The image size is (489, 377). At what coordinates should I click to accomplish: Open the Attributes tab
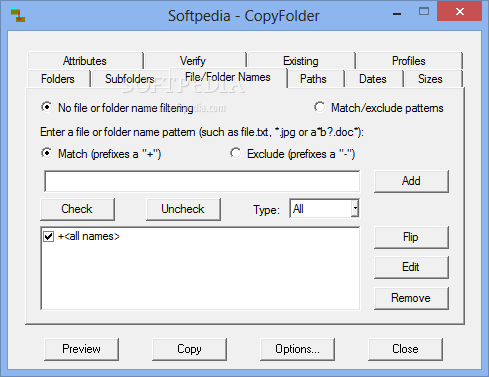pyautogui.click(x=85, y=61)
